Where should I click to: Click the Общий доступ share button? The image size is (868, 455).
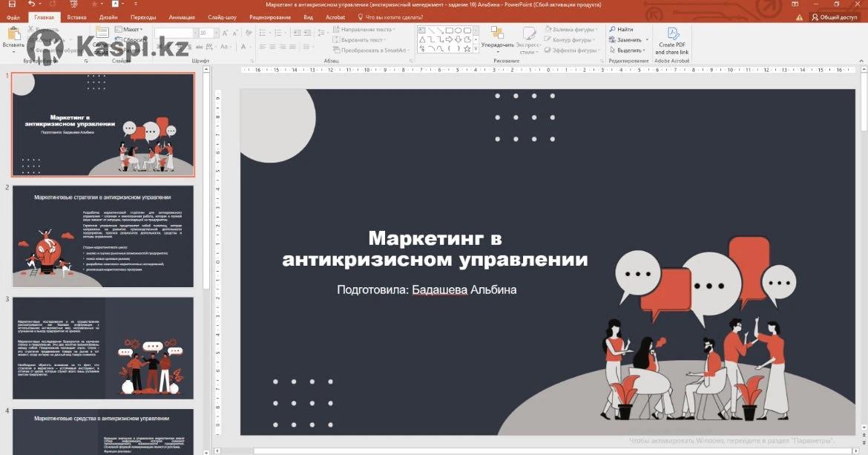(x=834, y=17)
